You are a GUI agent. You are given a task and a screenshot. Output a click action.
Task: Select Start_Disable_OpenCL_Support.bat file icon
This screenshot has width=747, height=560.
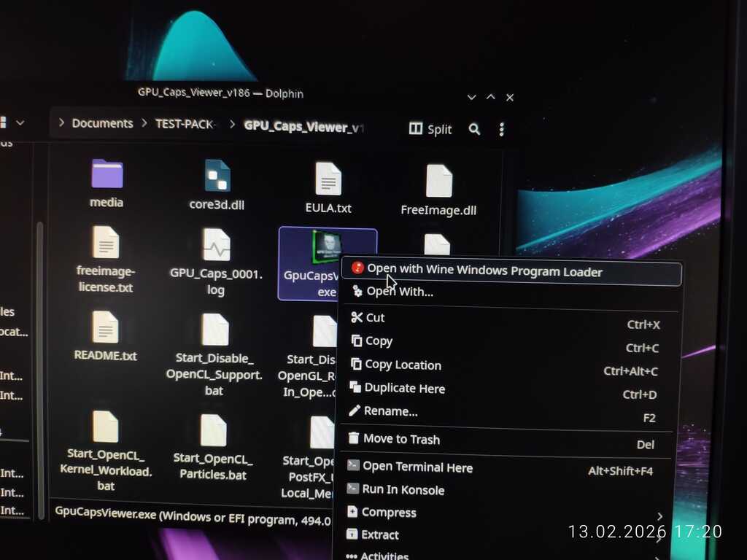pos(215,330)
